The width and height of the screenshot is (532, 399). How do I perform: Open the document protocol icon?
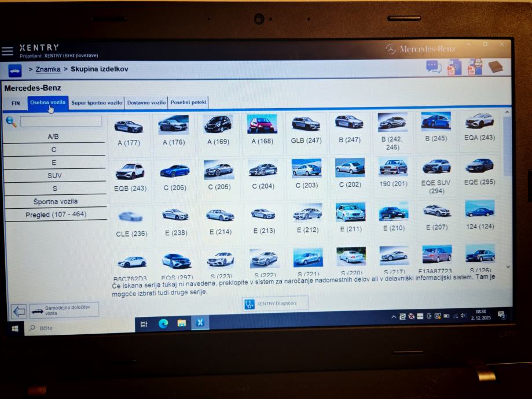pyautogui.click(x=454, y=66)
